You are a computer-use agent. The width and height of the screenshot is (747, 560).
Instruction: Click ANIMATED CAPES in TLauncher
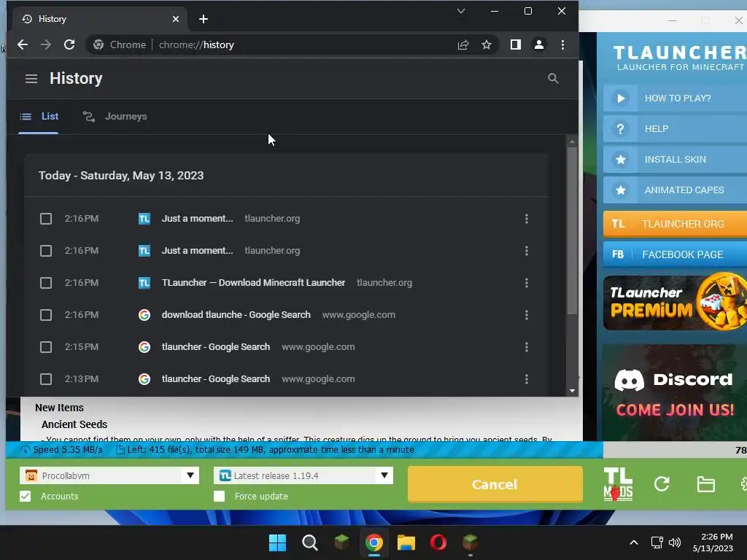[675, 190]
